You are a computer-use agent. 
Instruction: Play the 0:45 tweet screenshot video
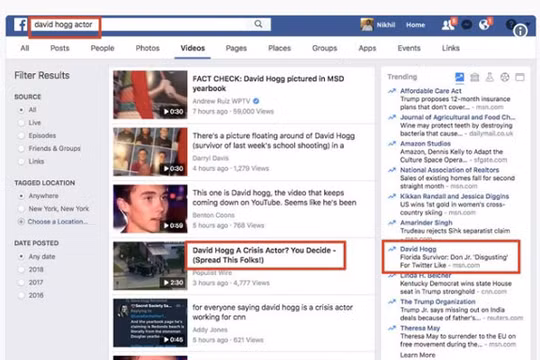tap(150, 323)
